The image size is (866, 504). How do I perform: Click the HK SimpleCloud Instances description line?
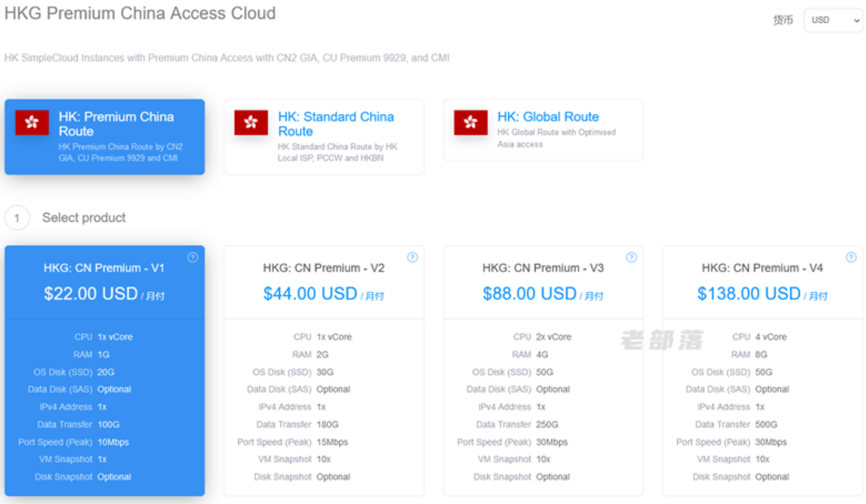pyautogui.click(x=227, y=58)
